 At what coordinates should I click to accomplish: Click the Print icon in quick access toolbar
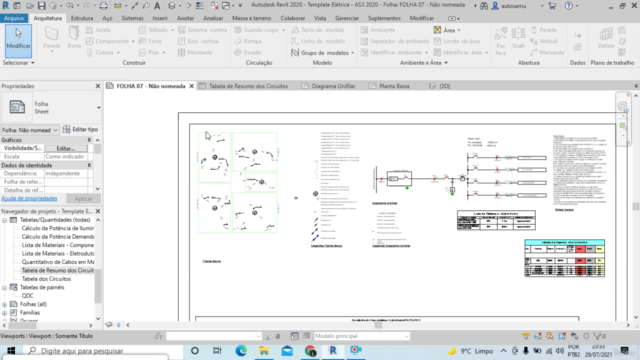pyautogui.click(x=104, y=6)
